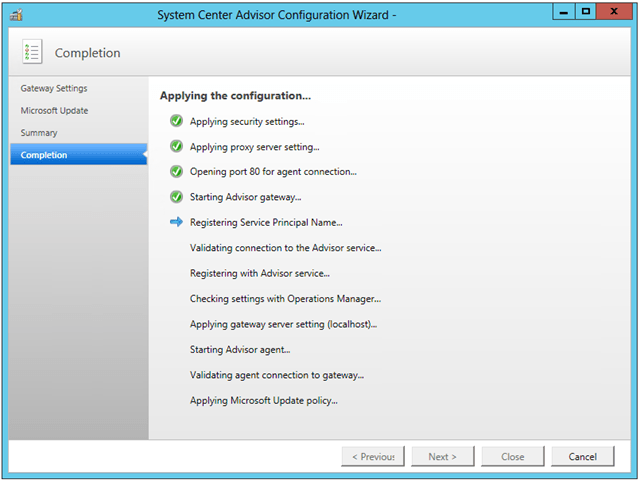
Task: Click the Next button
Action: tap(443, 456)
